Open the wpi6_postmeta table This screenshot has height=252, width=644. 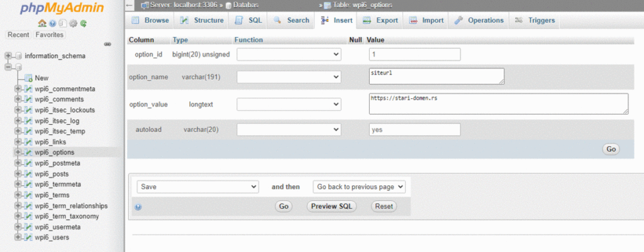tap(57, 163)
